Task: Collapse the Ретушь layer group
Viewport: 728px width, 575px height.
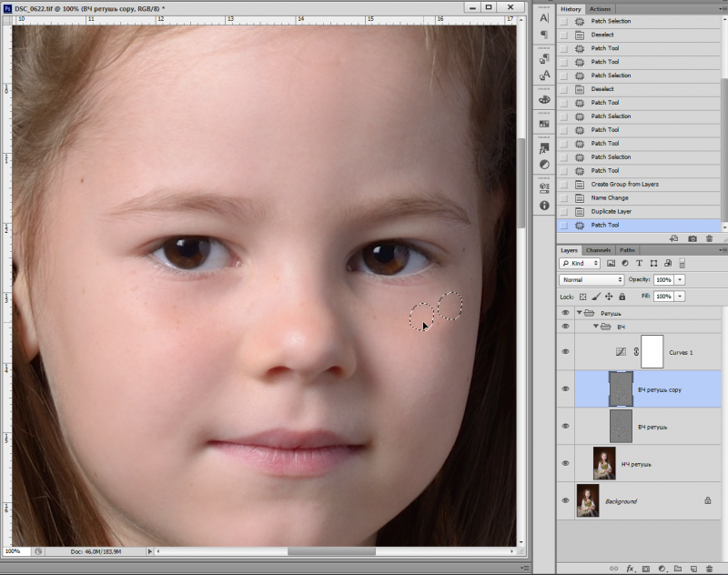Action: point(580,313)
